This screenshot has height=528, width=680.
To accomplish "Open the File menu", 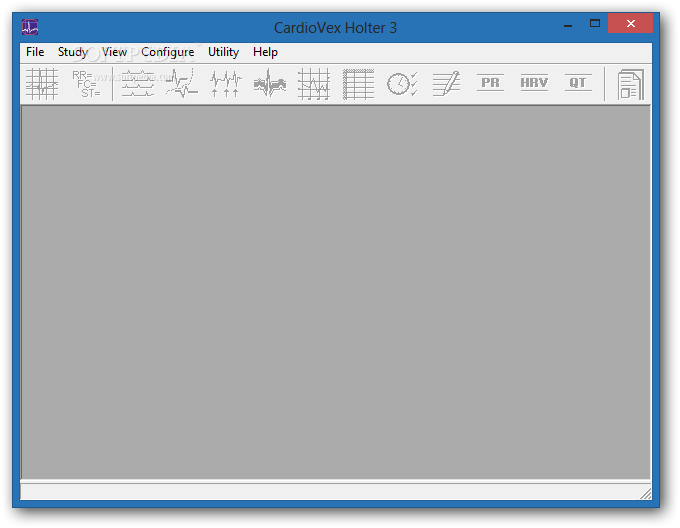I will (35, 52).
